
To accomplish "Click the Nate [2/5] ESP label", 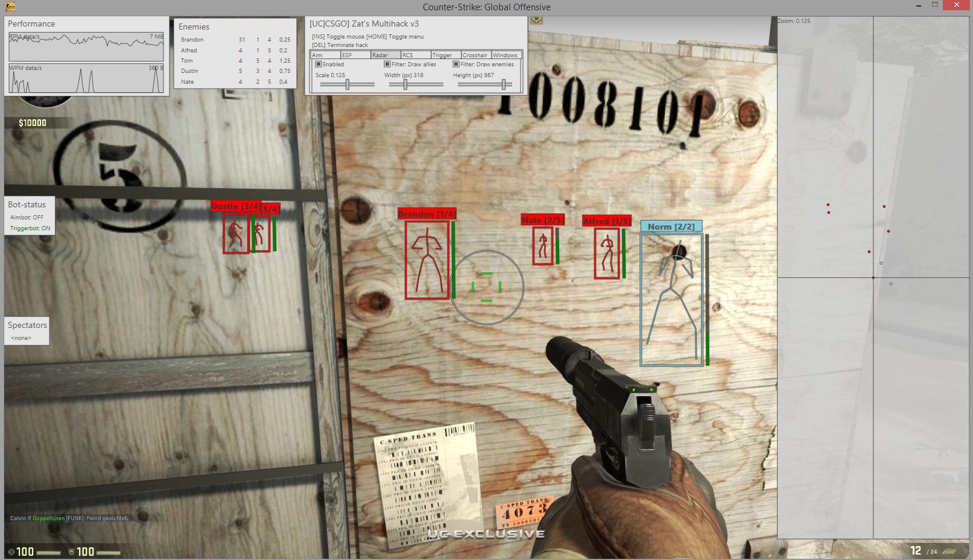I will coord(542,220).
